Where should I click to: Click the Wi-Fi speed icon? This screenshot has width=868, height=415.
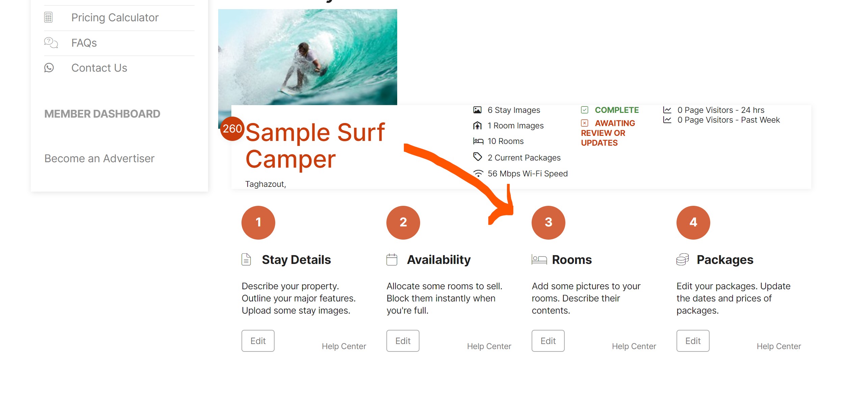click(x=478, y=173)
